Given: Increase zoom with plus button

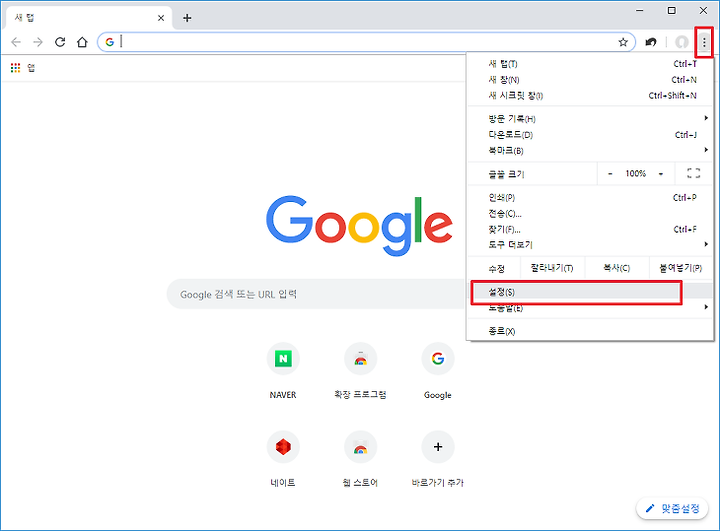Looking at the screenshot, I should 661,174.
